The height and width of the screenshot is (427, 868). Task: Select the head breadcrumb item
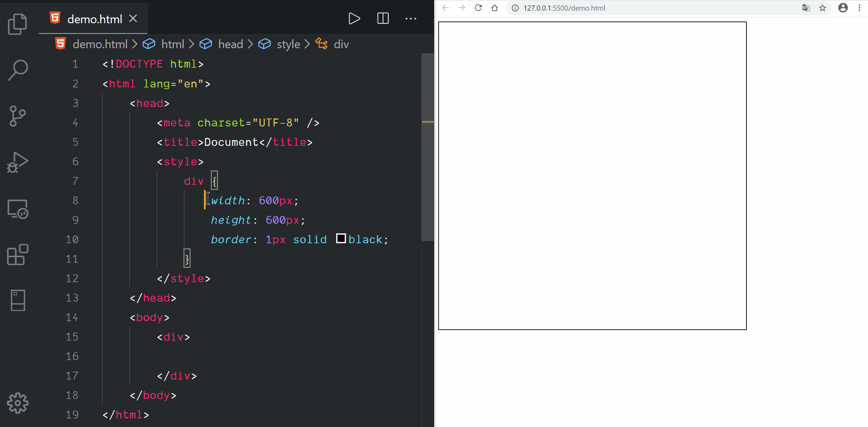pos(230,44)
